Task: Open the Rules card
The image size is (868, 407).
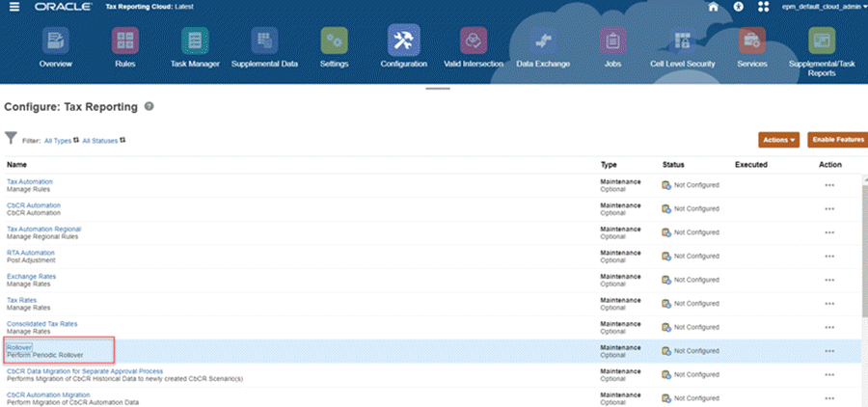Action: [x=125, y=48]
